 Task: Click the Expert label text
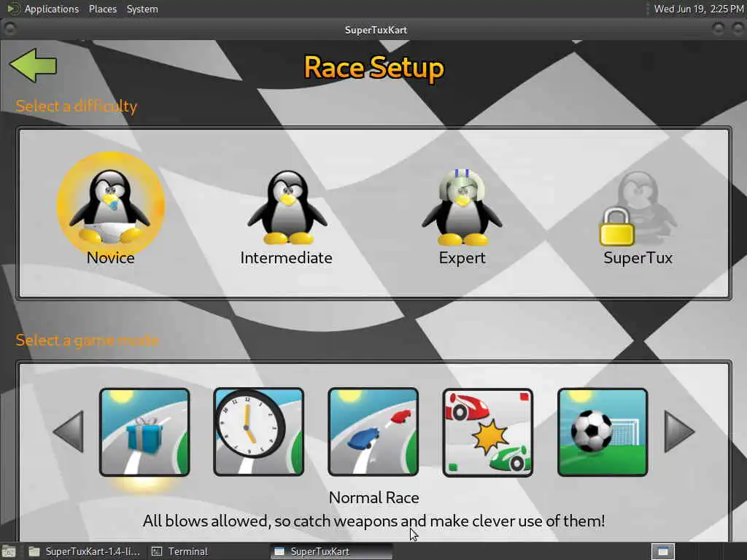462,257
